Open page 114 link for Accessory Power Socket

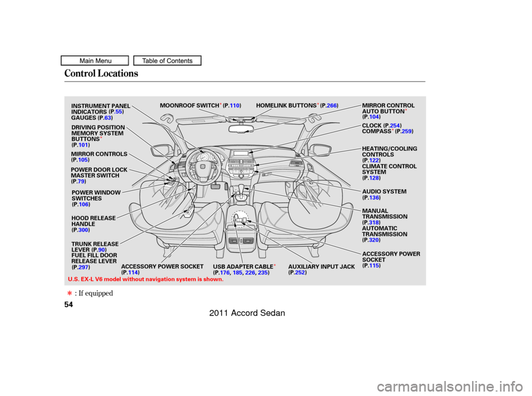(133, 272)
